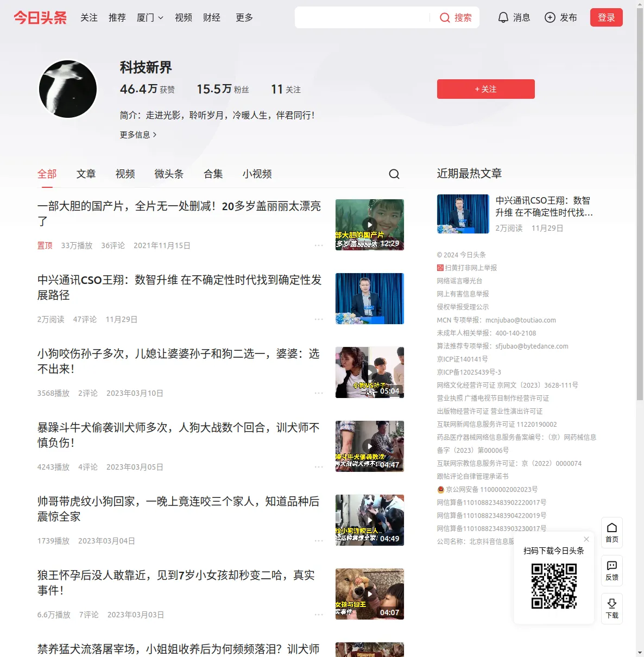
Task: Open the sidebar hot article thumbnail
Action: coord(463,214)
